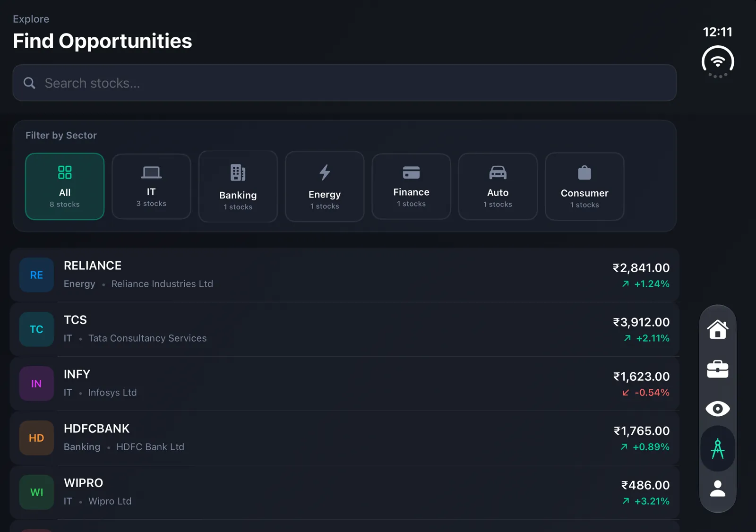Focus the Search stocks input field

coord(344,83)
